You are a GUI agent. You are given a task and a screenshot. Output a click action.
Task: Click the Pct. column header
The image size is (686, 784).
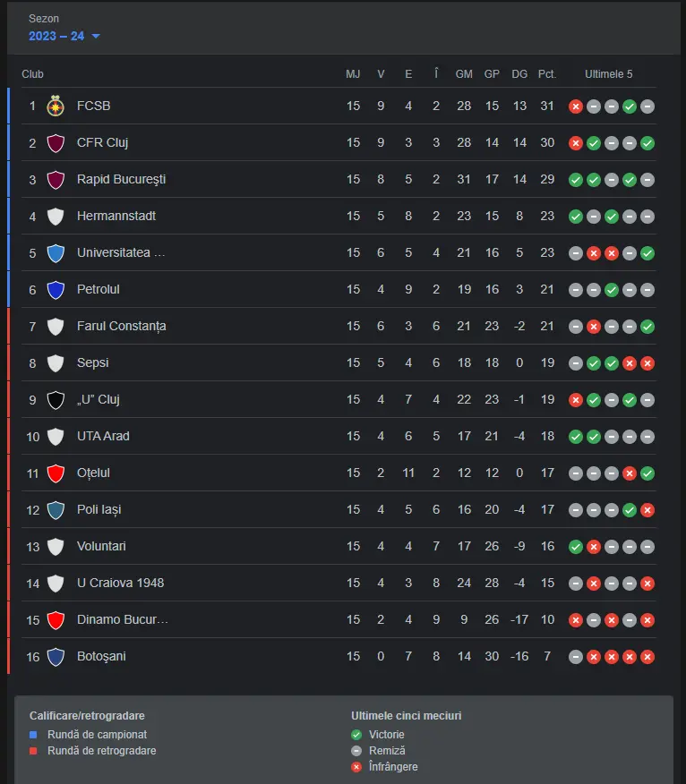[547, 74]
